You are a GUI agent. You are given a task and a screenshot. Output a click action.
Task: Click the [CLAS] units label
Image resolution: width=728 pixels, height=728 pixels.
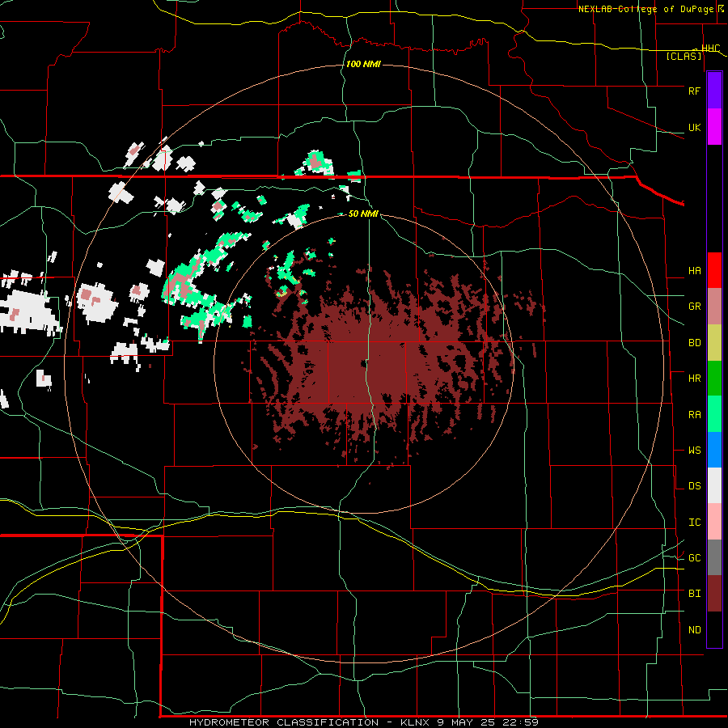pyautogui.click(x=684, y=56)
